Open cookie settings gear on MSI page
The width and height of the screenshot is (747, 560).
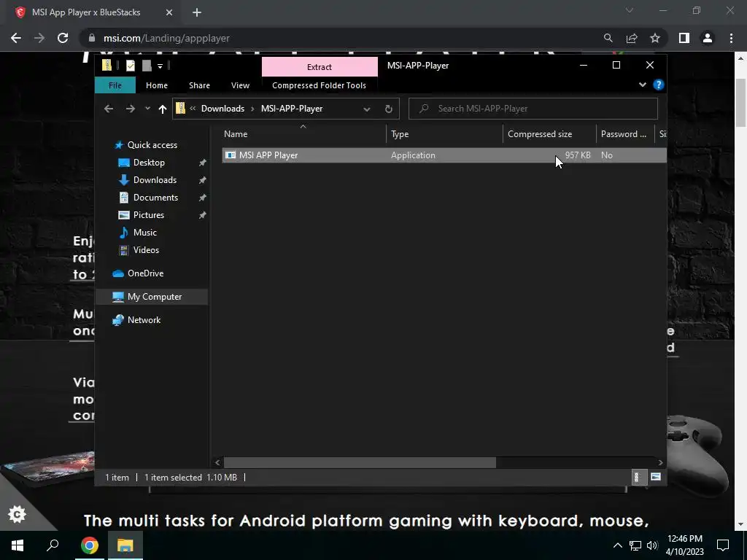tap(18, 514)
